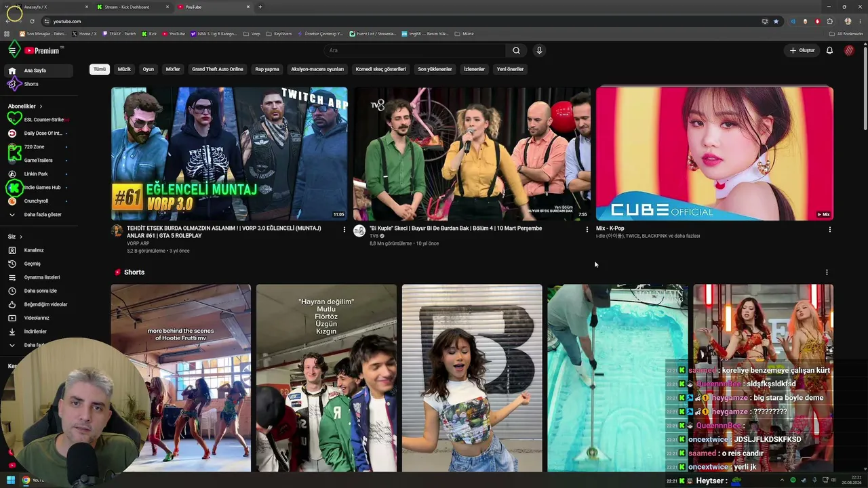868x488 pixels.
Task: Play the Mix - K-Pop thumbnail
Action: 715,154
